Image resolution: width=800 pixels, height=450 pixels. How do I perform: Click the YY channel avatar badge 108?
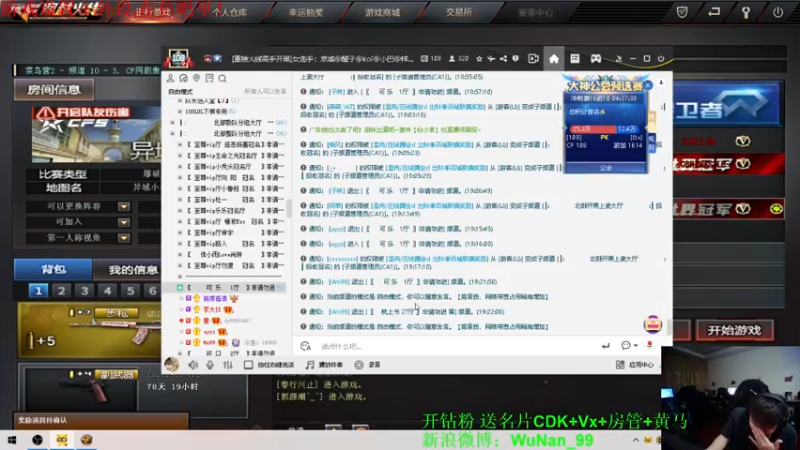178,58
